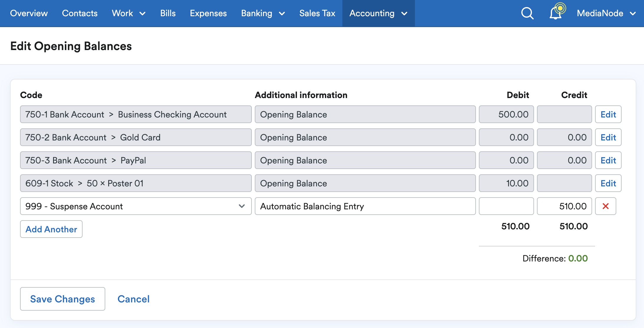Edit the Gold Card opening balance row
The width and height of the screenshot is (644, 328).
608,137
